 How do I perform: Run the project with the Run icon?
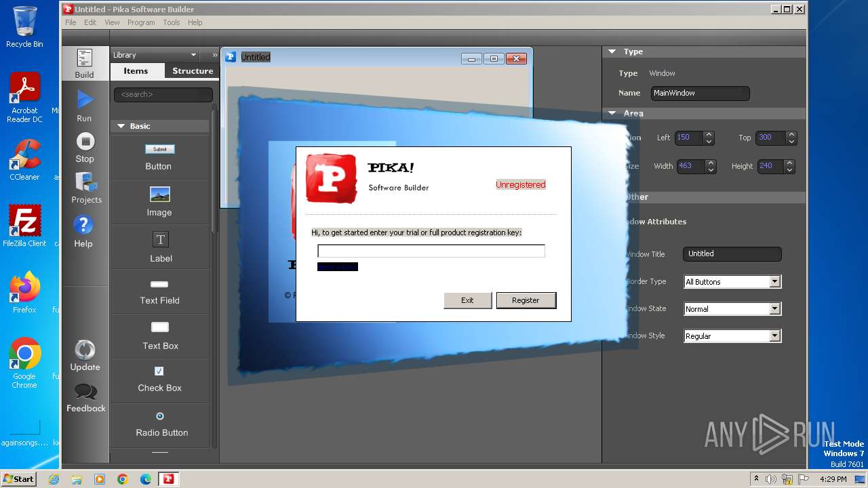point(84,106)
